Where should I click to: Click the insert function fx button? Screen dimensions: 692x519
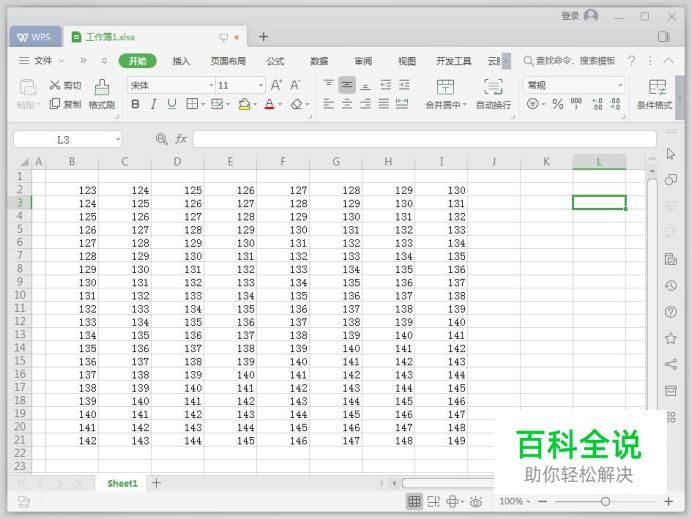point(181,139)
